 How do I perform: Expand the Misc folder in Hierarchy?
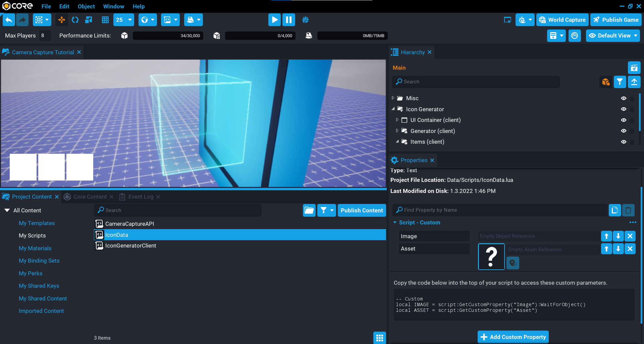click(x=393, y=98)
